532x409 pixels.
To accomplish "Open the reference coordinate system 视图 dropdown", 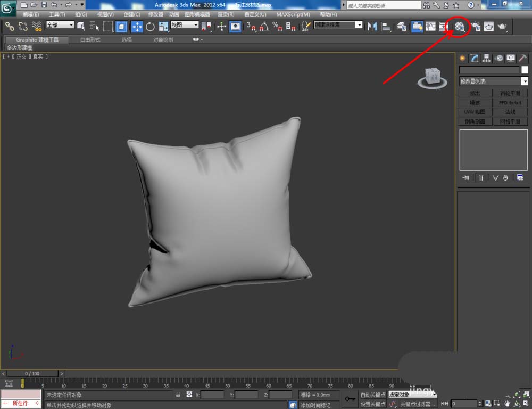I will pyautogui.click(x=185, y=25).
